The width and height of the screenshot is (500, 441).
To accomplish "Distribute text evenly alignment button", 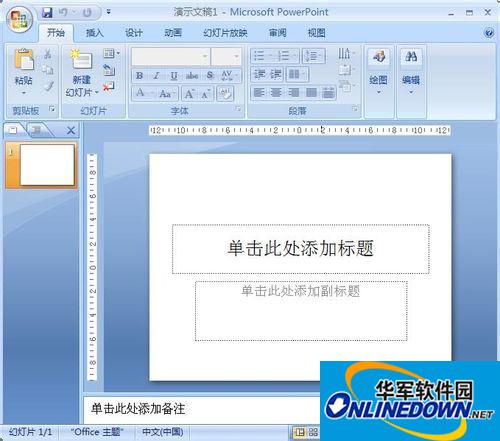I will click(328, 92).
